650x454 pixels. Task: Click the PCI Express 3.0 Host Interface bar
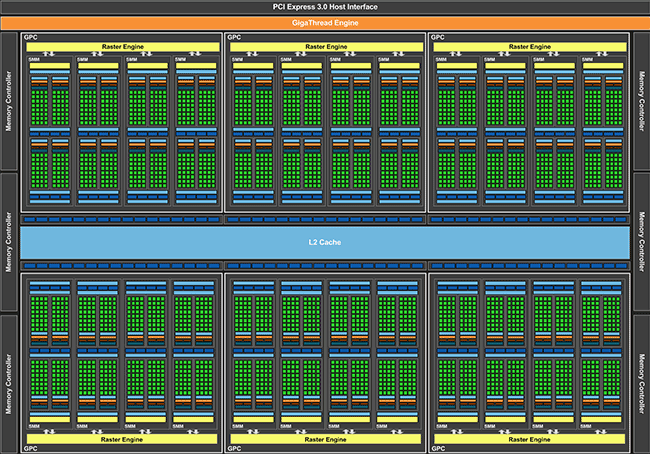[x=325, y=7]
